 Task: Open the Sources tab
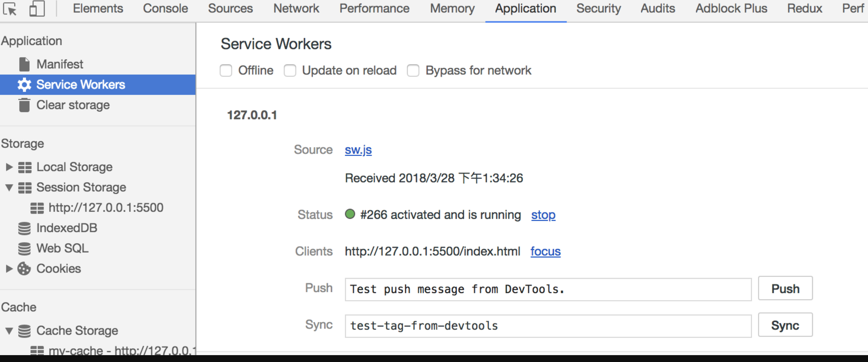tap(230, 8)
